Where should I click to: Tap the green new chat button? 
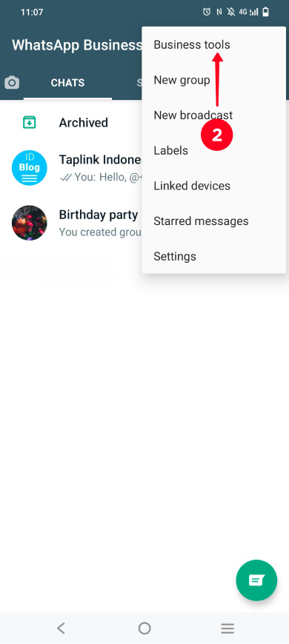(x=256, y=580)
